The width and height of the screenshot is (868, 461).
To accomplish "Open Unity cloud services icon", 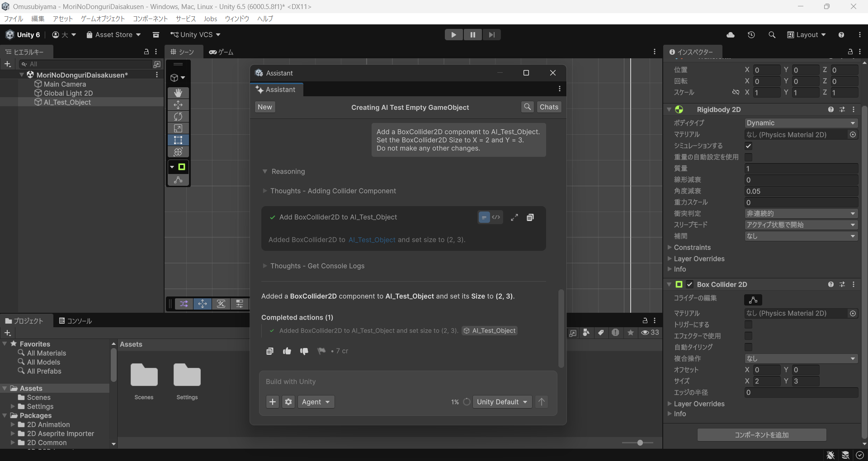I will 731,35.
